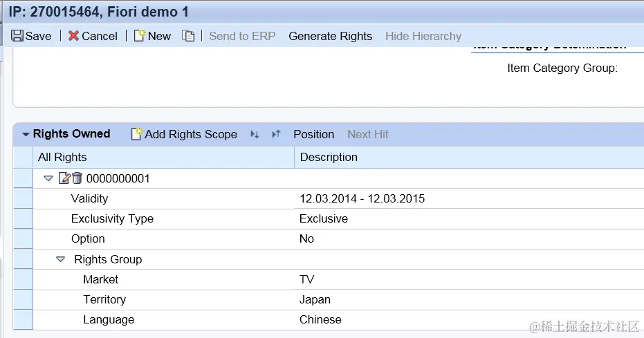Click the Description column header
Viewport: 644px width, 338px height.
[x=329, y=157]
